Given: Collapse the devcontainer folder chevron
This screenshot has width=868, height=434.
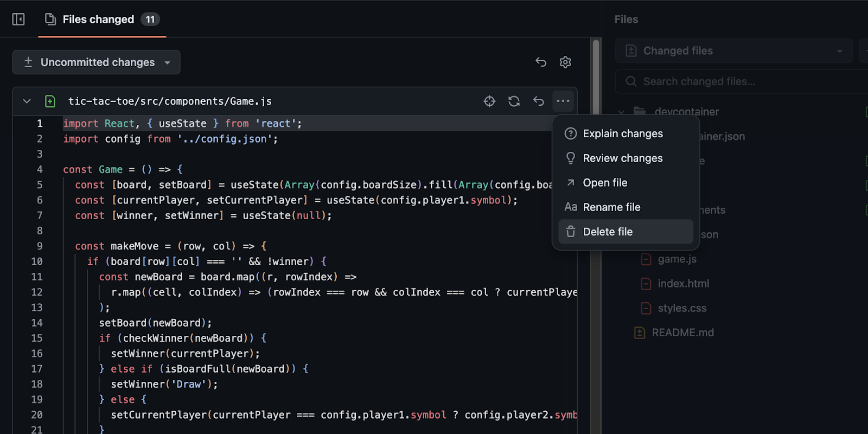Looking at the screenshot, I should tap(621, 112).
